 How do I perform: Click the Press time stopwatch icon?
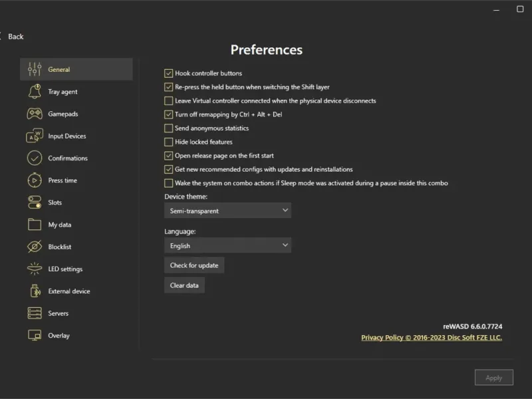click(x=35, y=180)
